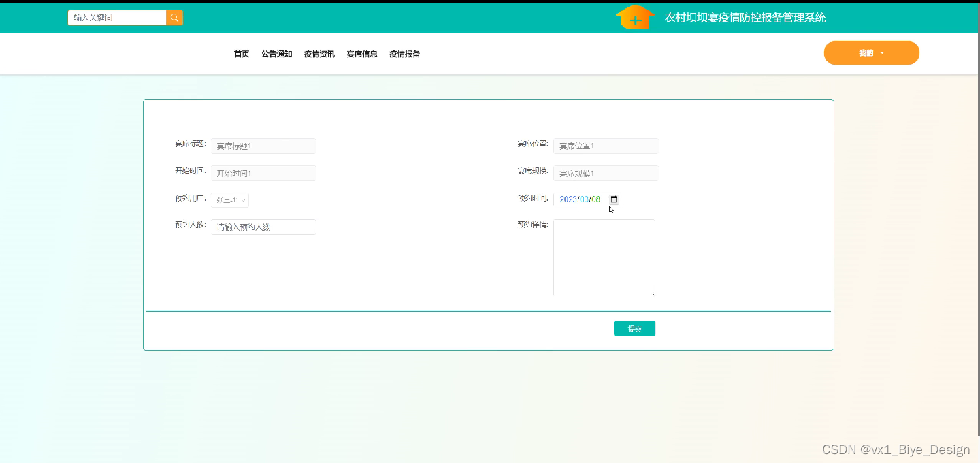The width and height of the screenshot is (980, 463).
Task: Select the year 2023 in 预约时间
Action: click(568, 199)
